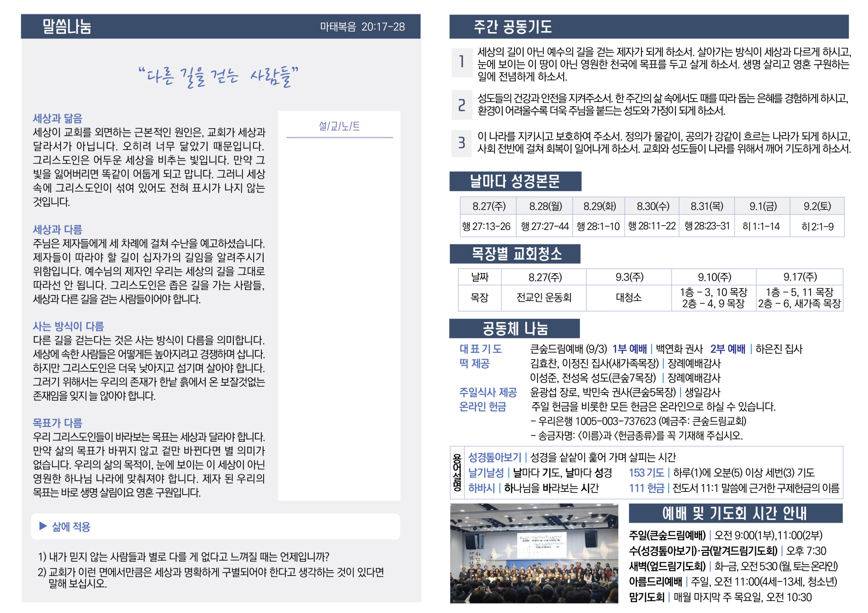
Task: Click application question 1) 내가 믿지 않는
Action: tap(184, 557)
